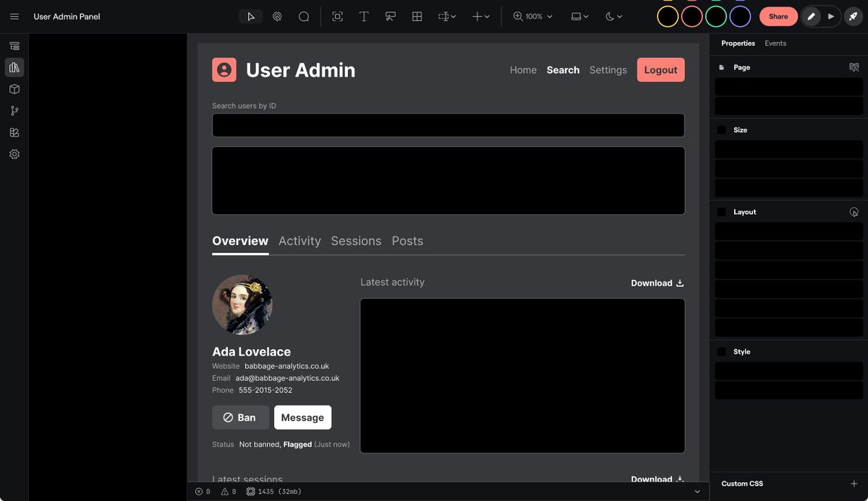The width and height of the screenshot is (868, 501).
Task: Open the Activity tab in the User Admin page
Action: 299,241
